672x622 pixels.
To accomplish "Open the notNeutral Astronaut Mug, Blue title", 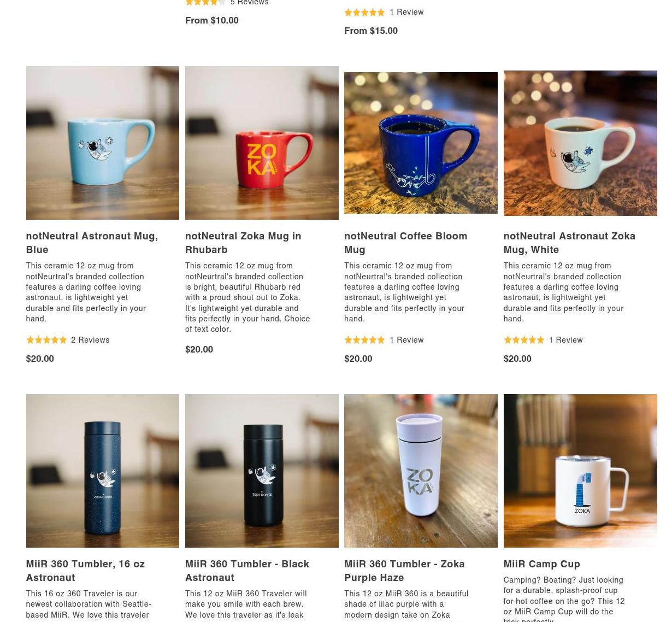I will [92, 243].
